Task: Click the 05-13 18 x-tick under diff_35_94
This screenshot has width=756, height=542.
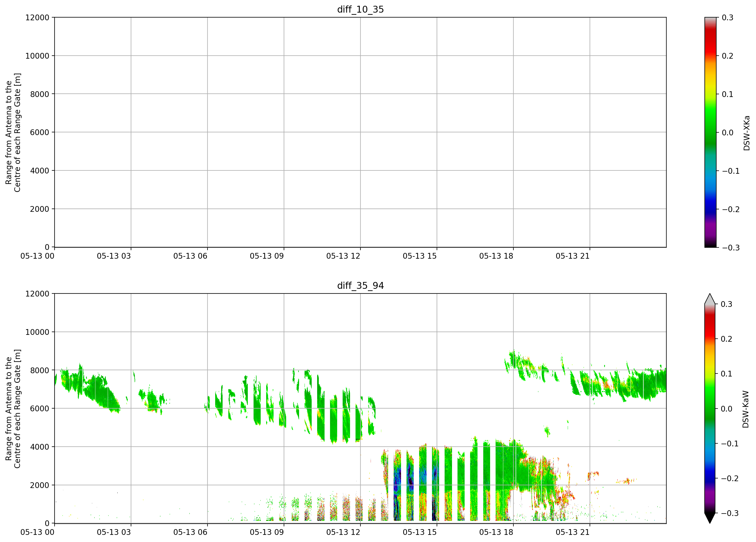Action: tap(496, 532)
